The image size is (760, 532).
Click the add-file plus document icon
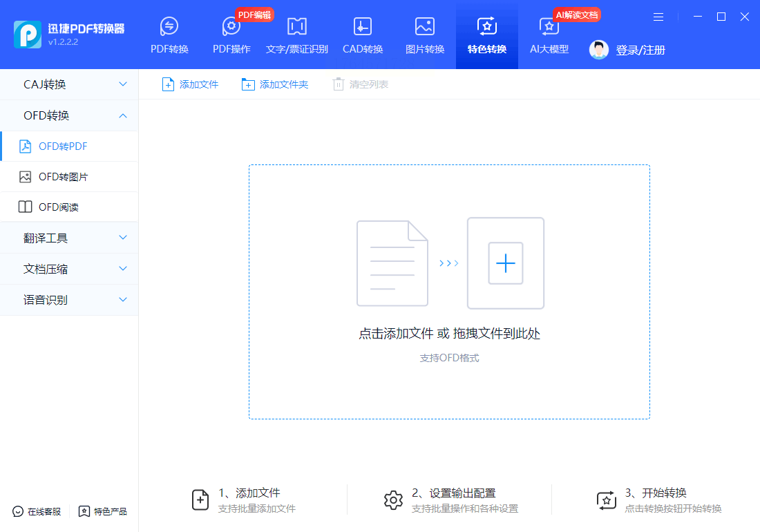click(x=168, y=84)
